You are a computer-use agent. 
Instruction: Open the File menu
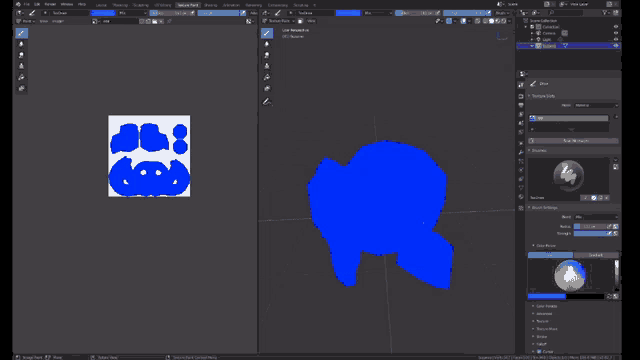tap(27, 4)
